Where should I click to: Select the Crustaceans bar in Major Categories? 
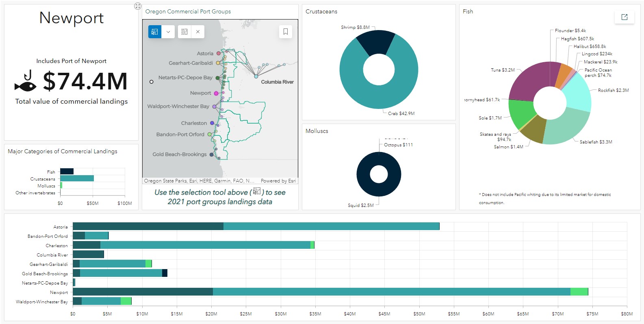[x=77, y=178]
